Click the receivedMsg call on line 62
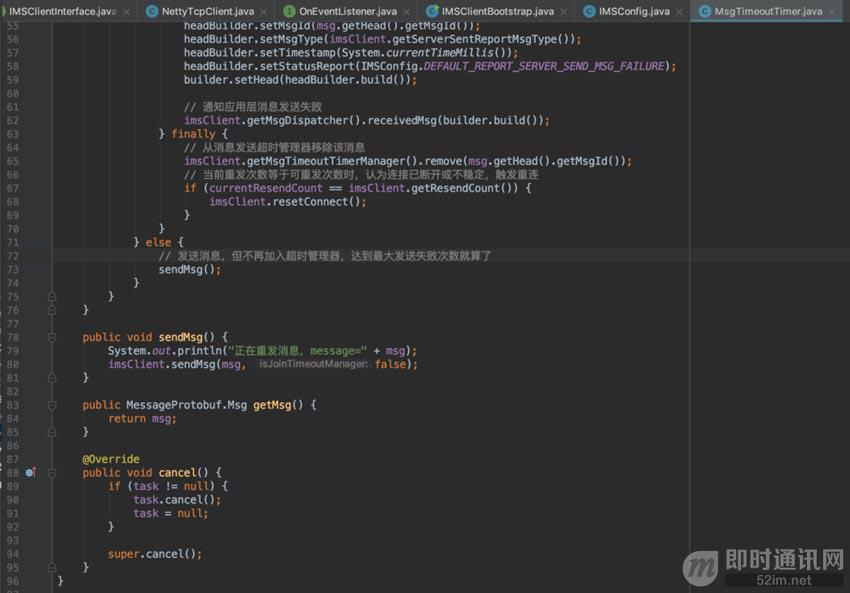850x593 pixels. click(402, 120)
